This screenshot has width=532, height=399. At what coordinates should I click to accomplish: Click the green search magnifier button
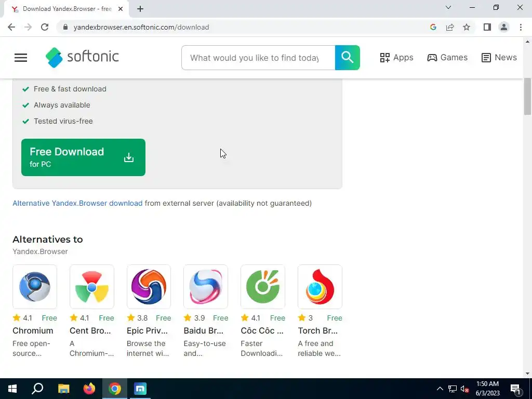point(347,58)
